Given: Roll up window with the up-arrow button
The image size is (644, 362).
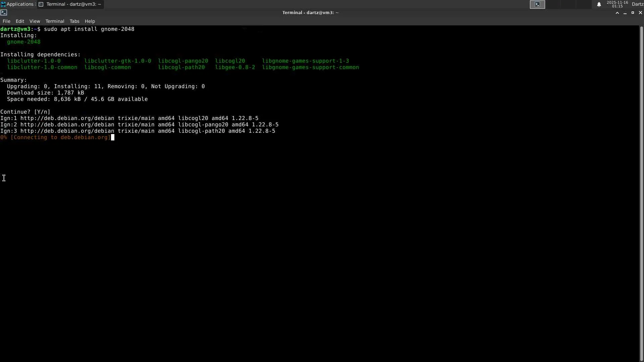Looking at the screenshot, I should [617, 13].
